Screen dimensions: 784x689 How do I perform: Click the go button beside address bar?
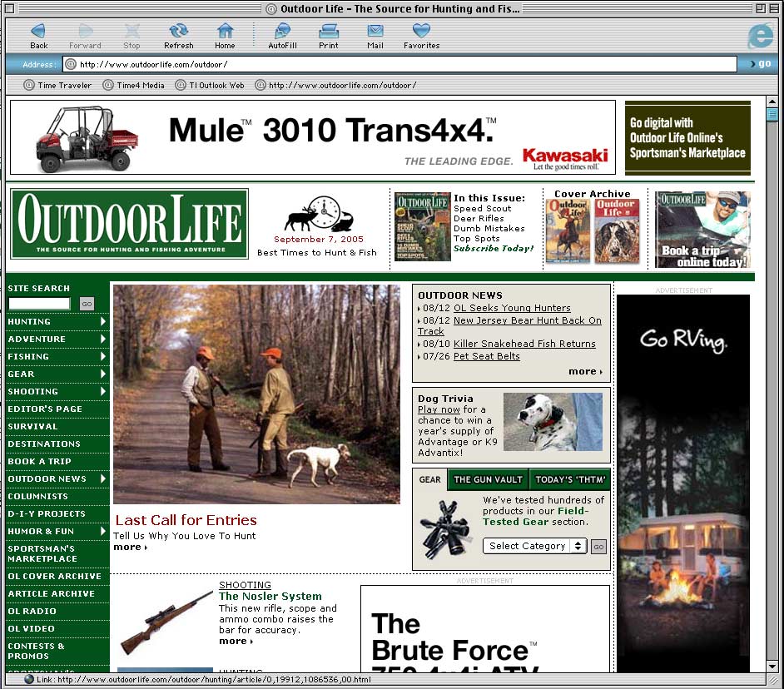761,64
